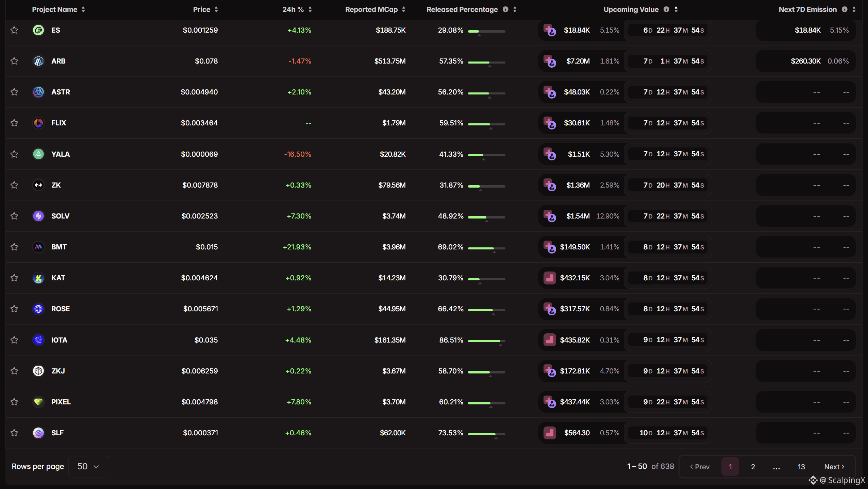This screenshot has width=868, height=489.
Task: Click the unlock allocation icon in PIXEL row
Action: (550, 402)
